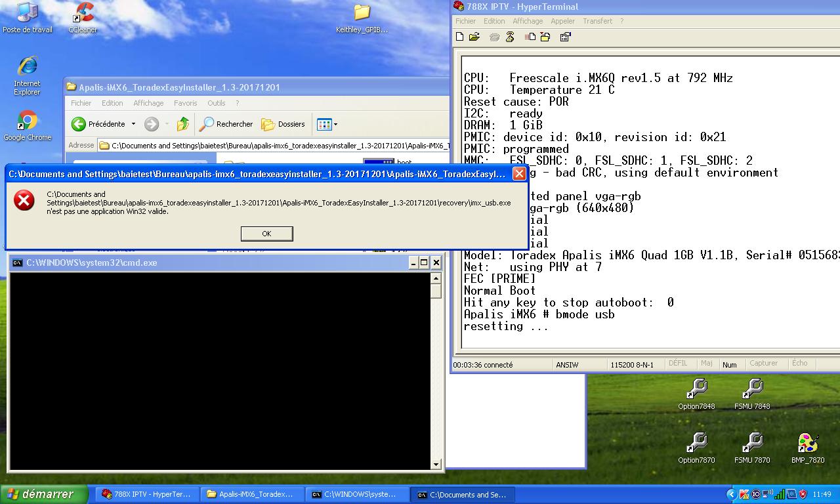Click 'Apalis iMX6 # bmode usb' terminal line
This screenshot has height=504, width=840.
(539, 314)
